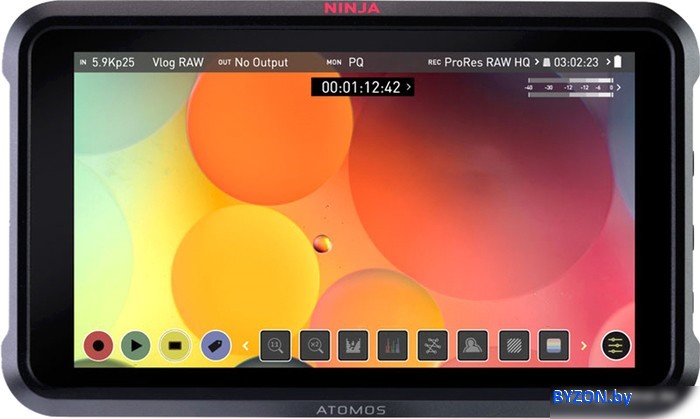Toggle the vectorscope tool

tap(433, 345)
